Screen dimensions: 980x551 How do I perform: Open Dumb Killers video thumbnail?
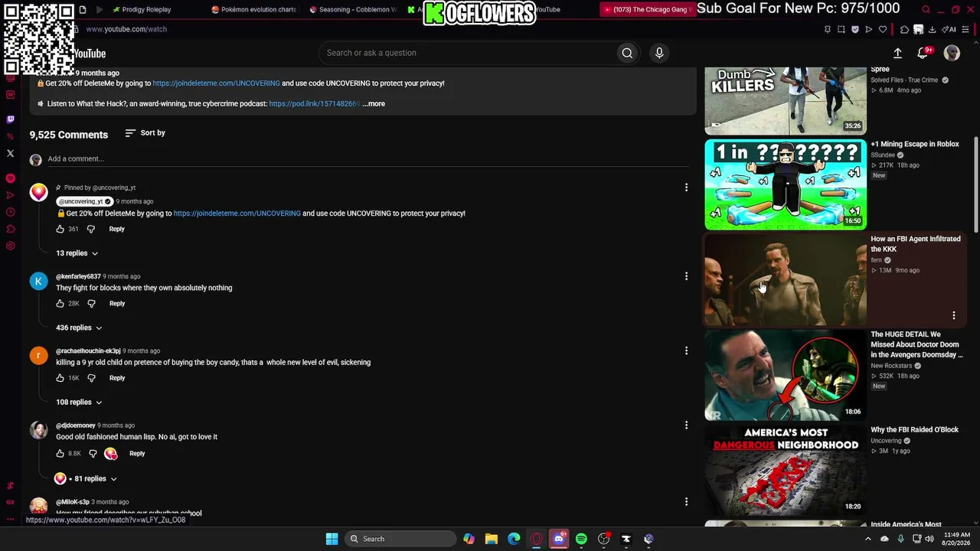pos(786,100)
